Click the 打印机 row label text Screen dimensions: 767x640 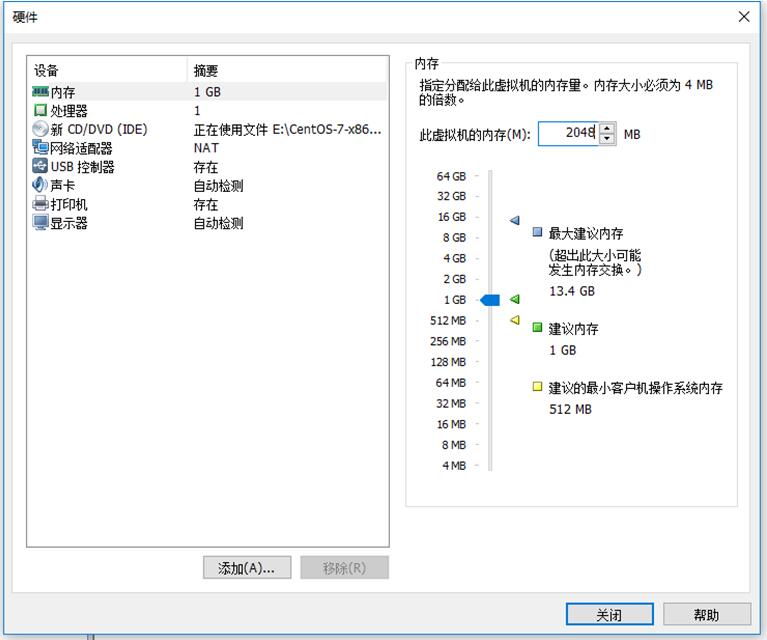pos(69,204)
